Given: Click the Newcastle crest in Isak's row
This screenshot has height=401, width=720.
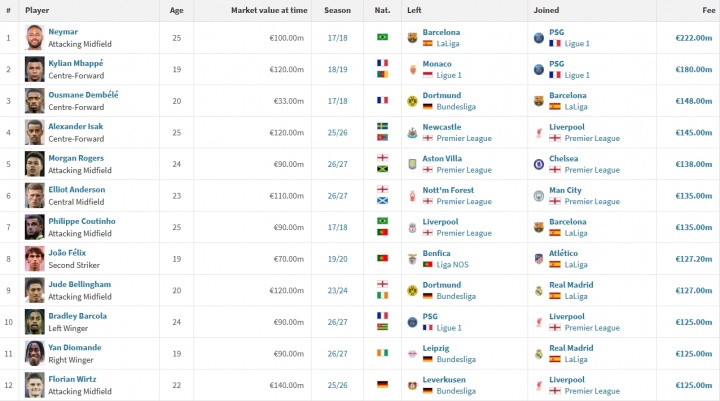Looking at the screenshot, I should (412, 133).
